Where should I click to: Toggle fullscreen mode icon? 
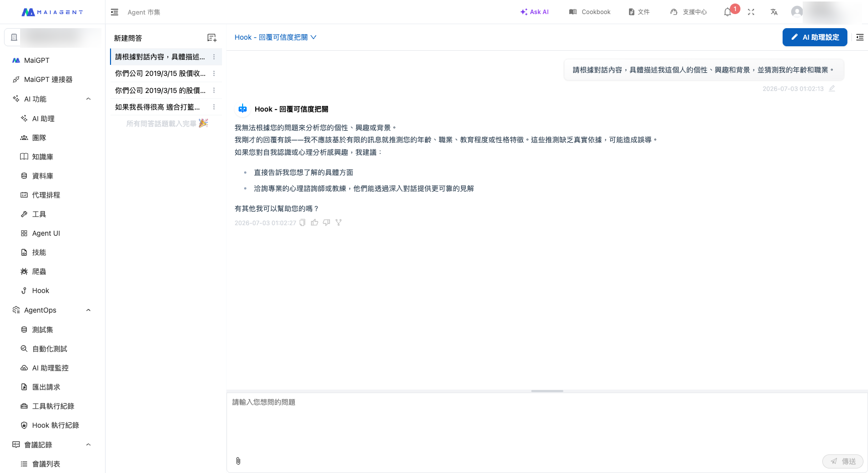click(751, 12)
